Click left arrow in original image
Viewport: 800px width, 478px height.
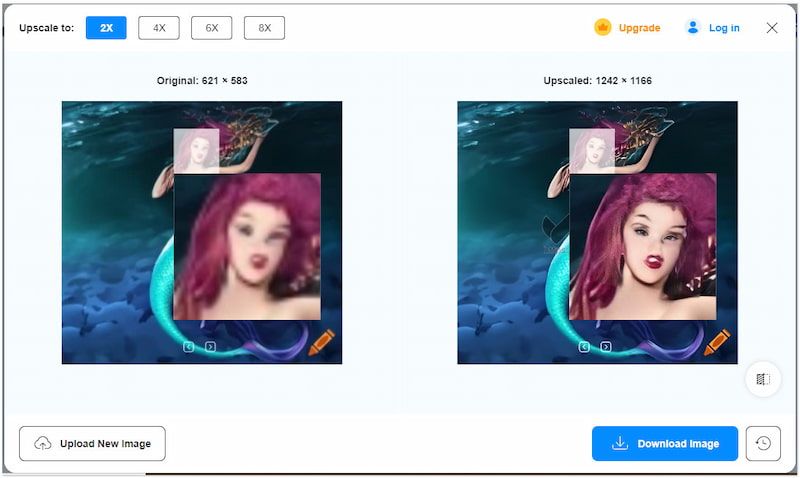coord(188,347)
